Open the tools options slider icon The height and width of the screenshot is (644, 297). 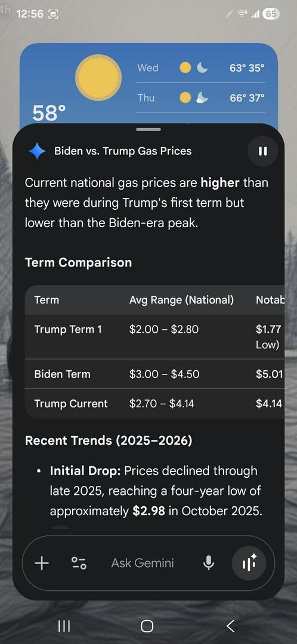click(79, 563)
